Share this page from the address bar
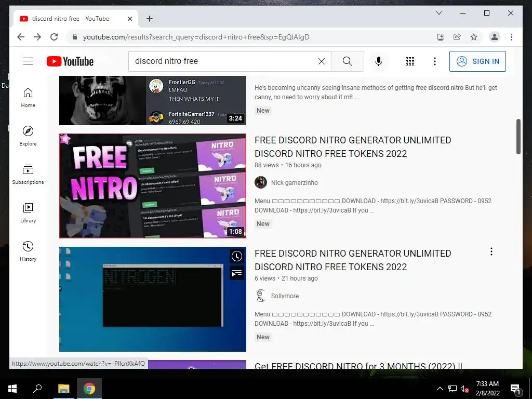 [457, 37]
